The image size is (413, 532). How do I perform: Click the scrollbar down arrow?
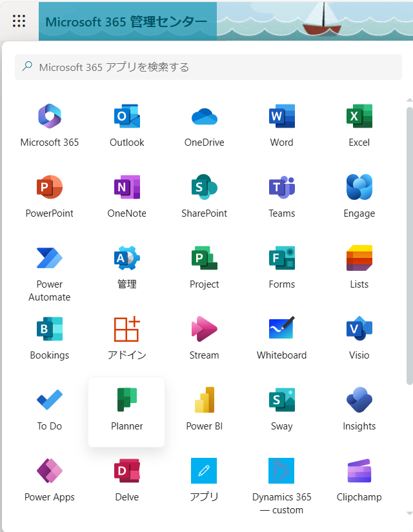pos(409,513)
